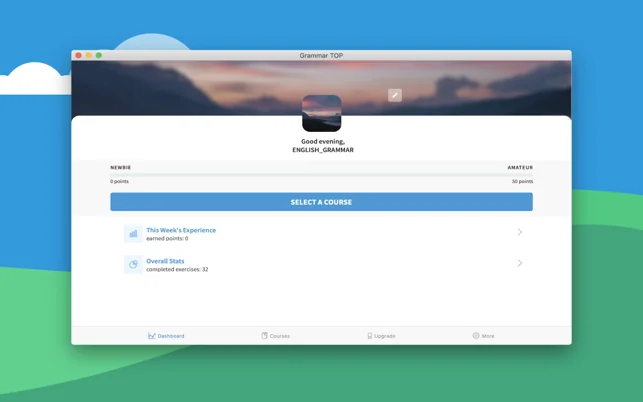Click the This Week's Experience bar chart icon

[x=133, y=234]
